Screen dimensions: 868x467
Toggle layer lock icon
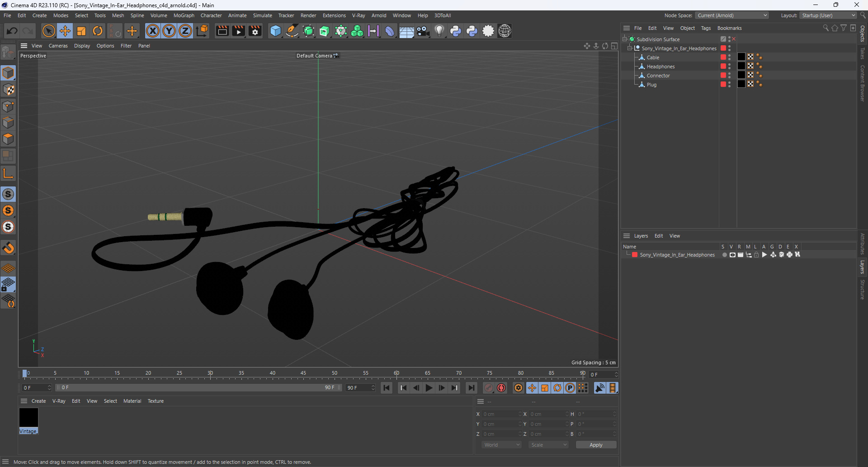[756, 255]
